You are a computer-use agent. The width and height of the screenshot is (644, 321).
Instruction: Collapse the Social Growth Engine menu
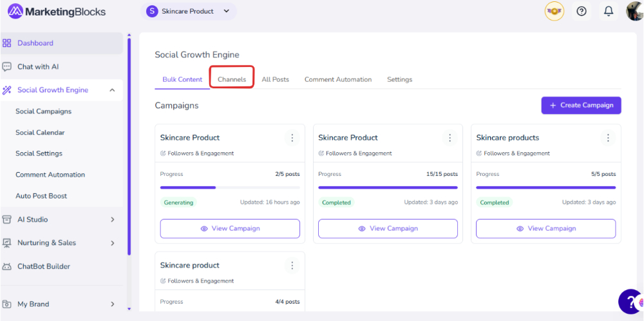pos(112,90)
